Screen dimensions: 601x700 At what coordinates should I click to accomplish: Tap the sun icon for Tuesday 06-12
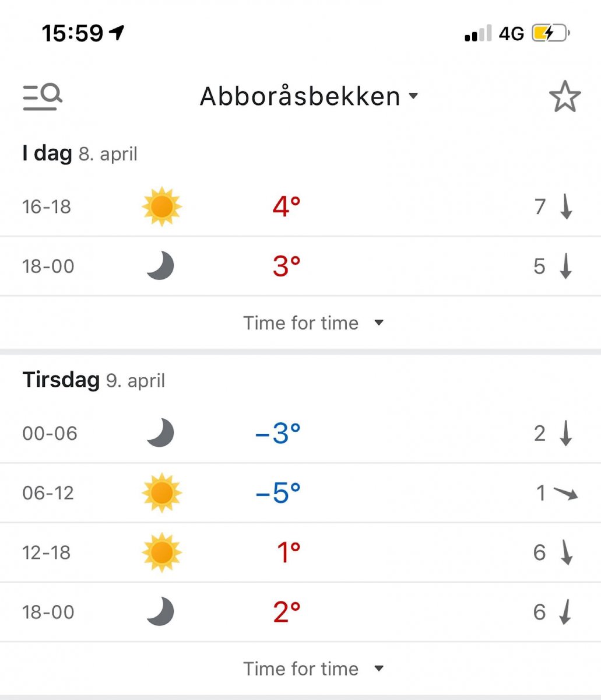[161, 493]
